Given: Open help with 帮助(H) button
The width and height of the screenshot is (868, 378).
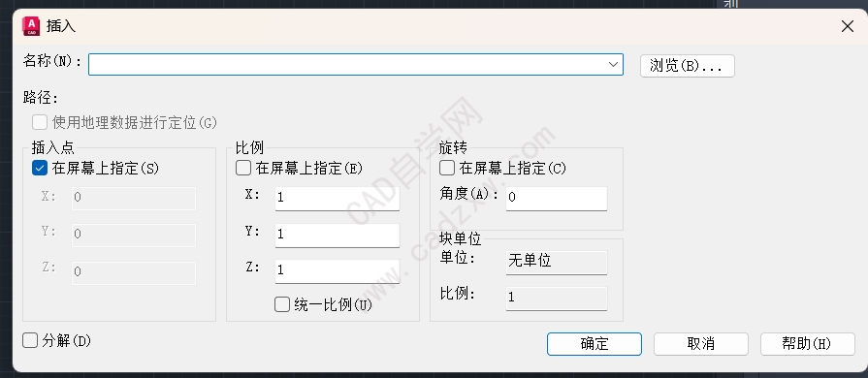Looking at the screenshot, I should (x=807, y=344).
